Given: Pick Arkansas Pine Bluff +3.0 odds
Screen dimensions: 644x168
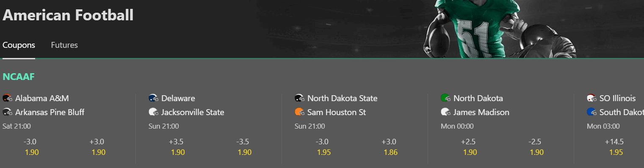Looking at the screenshot, I should (99, 147).
